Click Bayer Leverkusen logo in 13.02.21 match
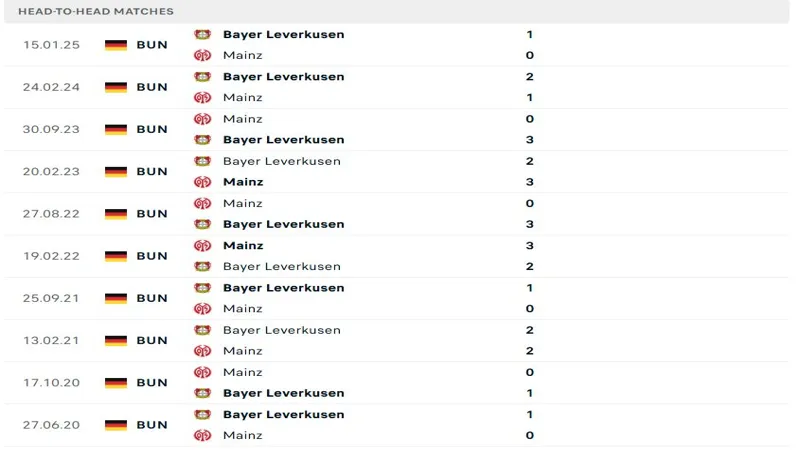800x450 pixels. pyautogui.click(x=202, y=330)
